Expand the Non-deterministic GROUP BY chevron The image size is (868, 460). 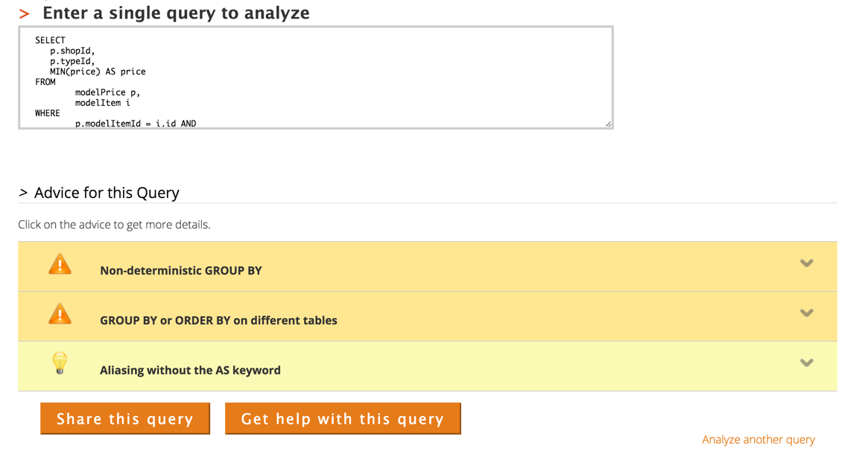[x=806, y=263]
